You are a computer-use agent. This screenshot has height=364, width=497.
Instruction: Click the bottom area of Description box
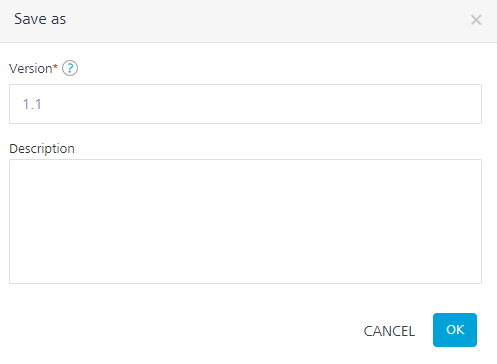tap(245, 273)
